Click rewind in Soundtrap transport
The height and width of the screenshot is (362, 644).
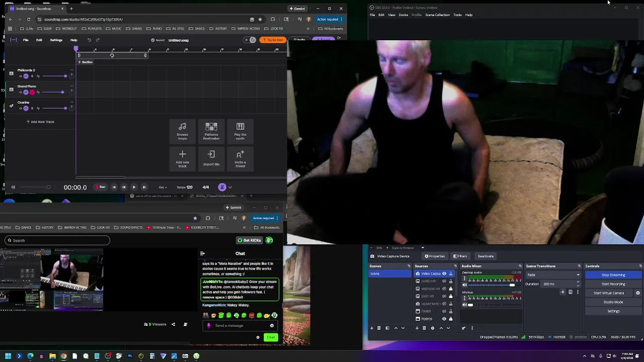click(124, 187)
